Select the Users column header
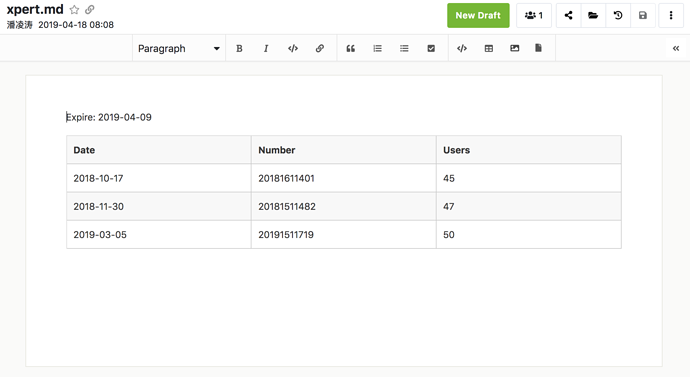The image size is (690, 377). coord(529,150)
